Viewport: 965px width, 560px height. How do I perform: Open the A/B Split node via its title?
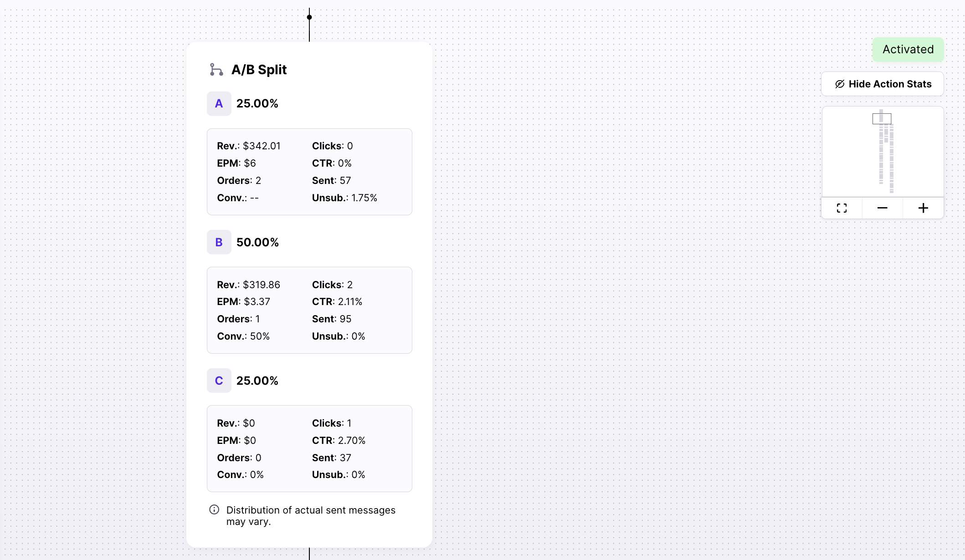click(x=259, y=70)
